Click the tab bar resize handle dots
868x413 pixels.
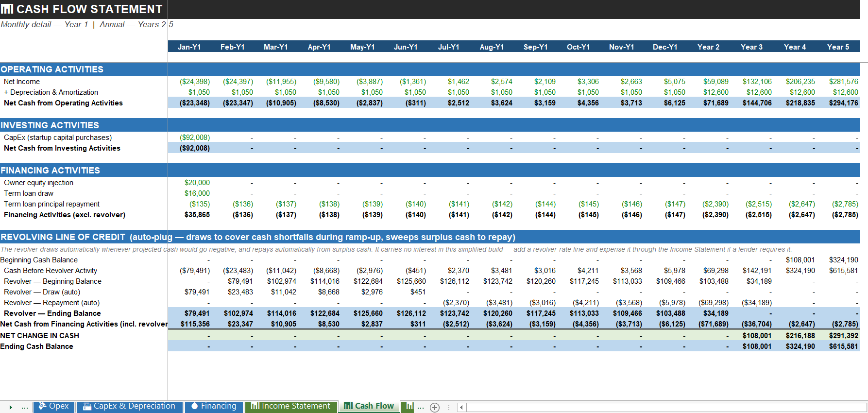(448, 407)
